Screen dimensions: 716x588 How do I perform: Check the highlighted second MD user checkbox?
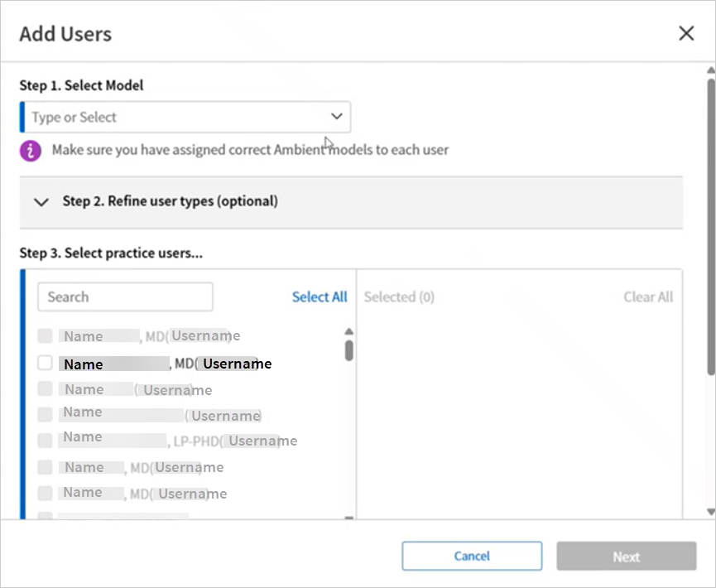tap(46, 363)
